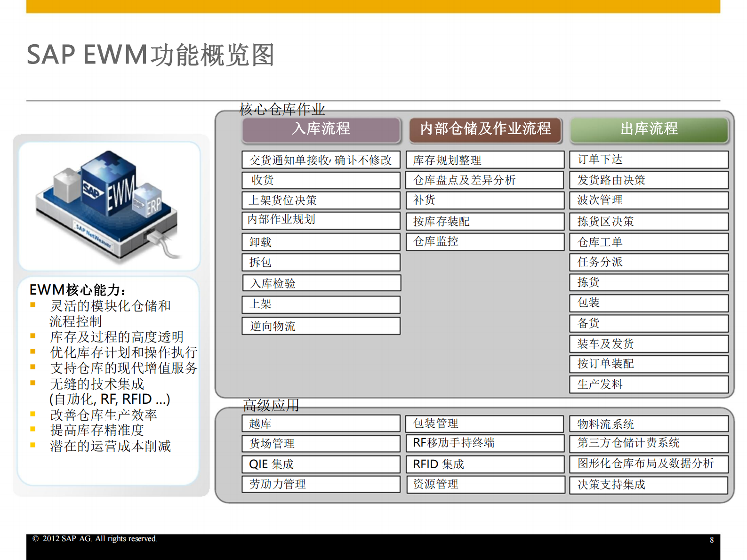Click the 补货 box
The width and height of the screenshot is (747, 560).
tap(485, 200)
